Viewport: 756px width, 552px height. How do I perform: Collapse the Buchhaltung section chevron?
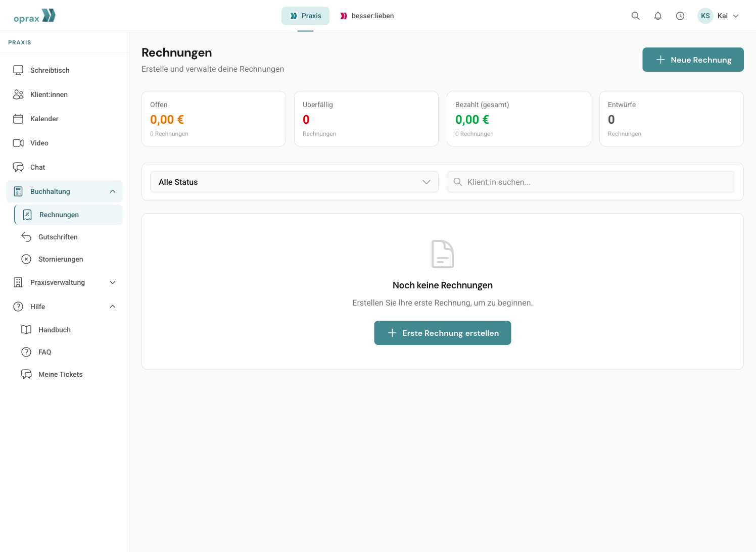pyautogui.click(x=113, y=191)
